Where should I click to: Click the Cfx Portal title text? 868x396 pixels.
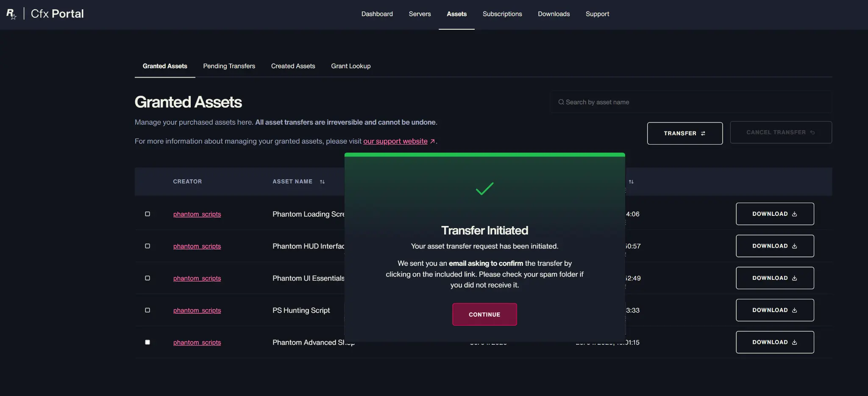click(57, 14)
